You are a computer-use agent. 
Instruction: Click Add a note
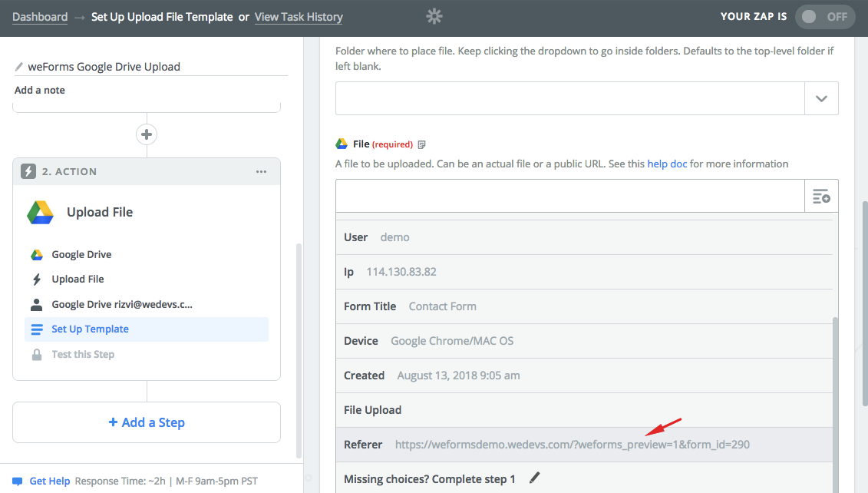tap(40, 91)
